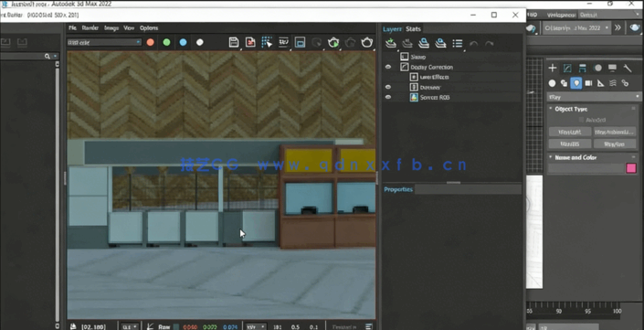This screenshot has height=330, width=644.
Task: Open the Options menu in frame buffer
Action: 149,28
